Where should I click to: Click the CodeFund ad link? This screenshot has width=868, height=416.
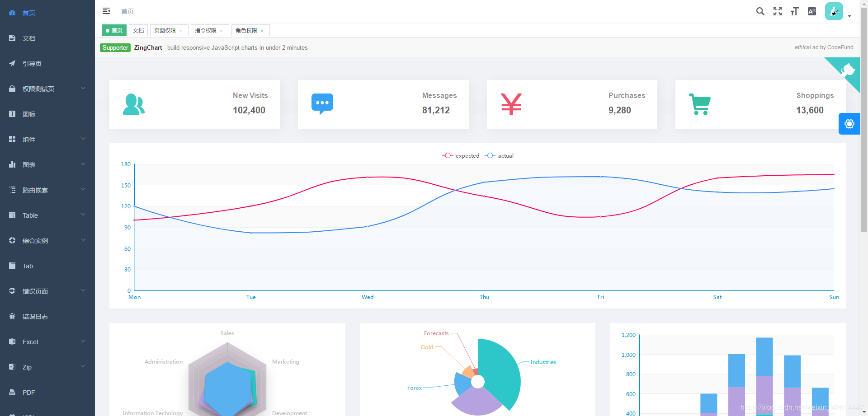[840, 47]
